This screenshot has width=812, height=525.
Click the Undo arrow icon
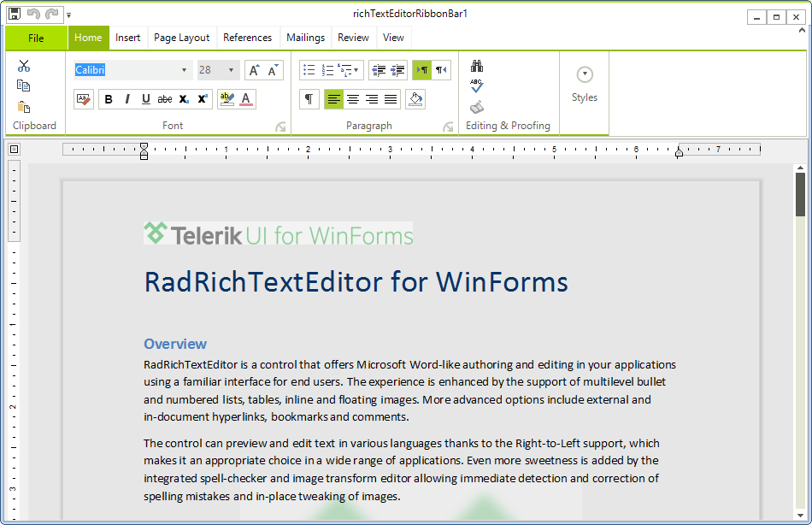33,14
